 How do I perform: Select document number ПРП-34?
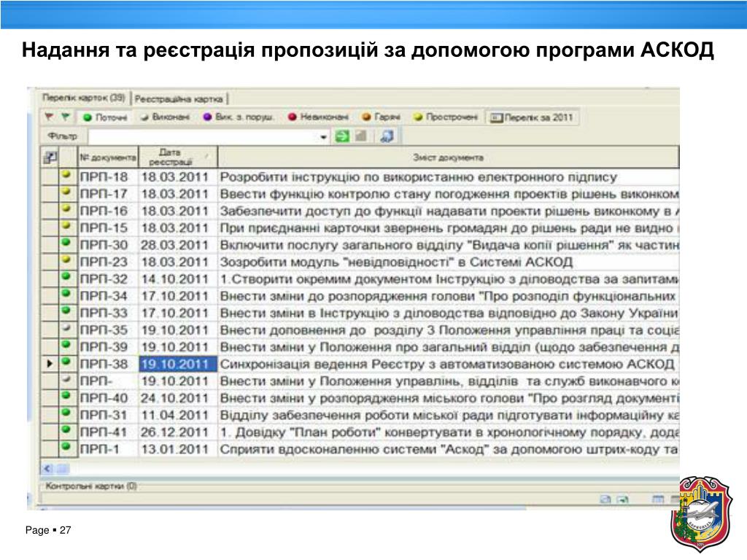point(104,296)
